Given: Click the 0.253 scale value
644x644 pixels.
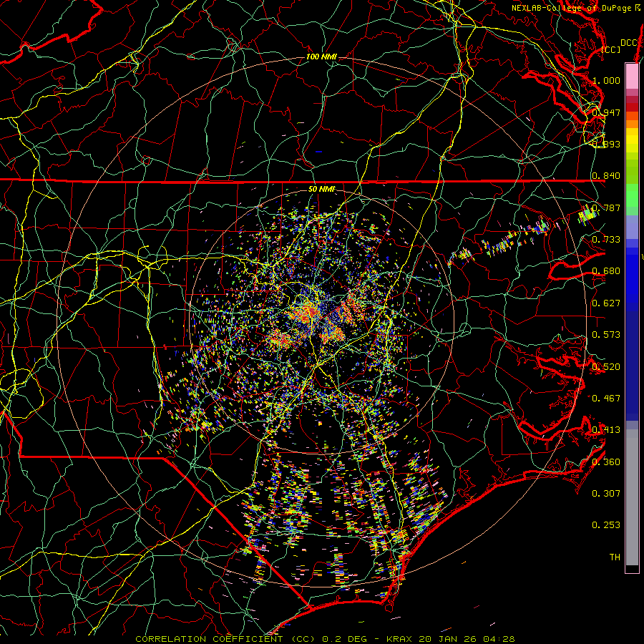Looking at the screenshot, I should pyautogui.click(x=606, y=525).
